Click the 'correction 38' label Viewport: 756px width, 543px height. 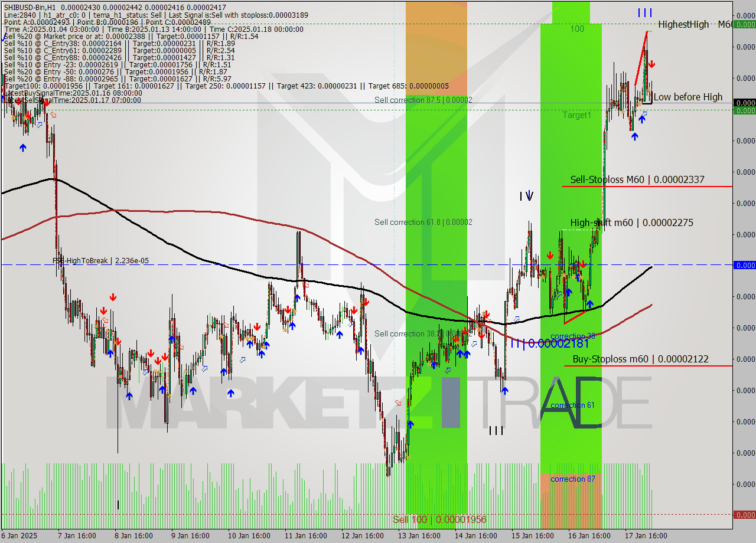[572, 336]
